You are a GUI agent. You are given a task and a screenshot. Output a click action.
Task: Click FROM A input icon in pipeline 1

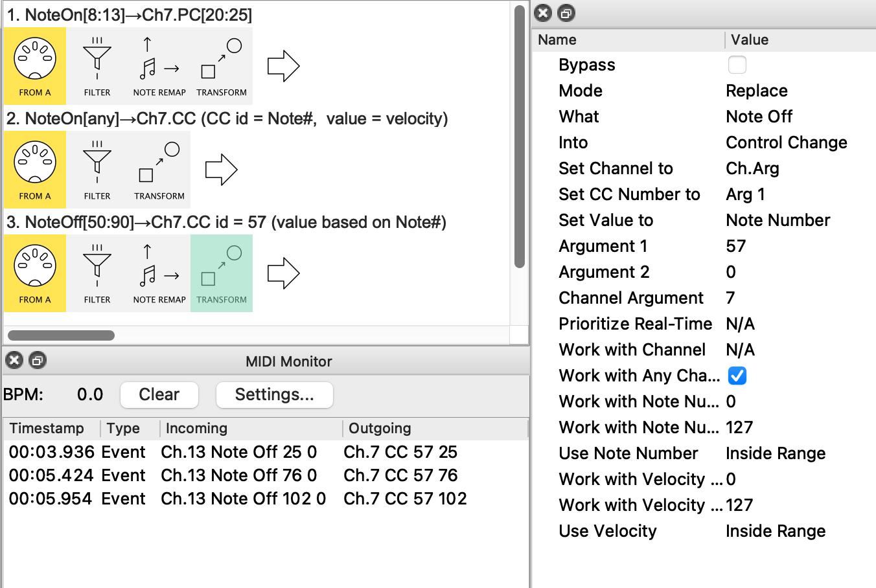click(x=35, y=66)
